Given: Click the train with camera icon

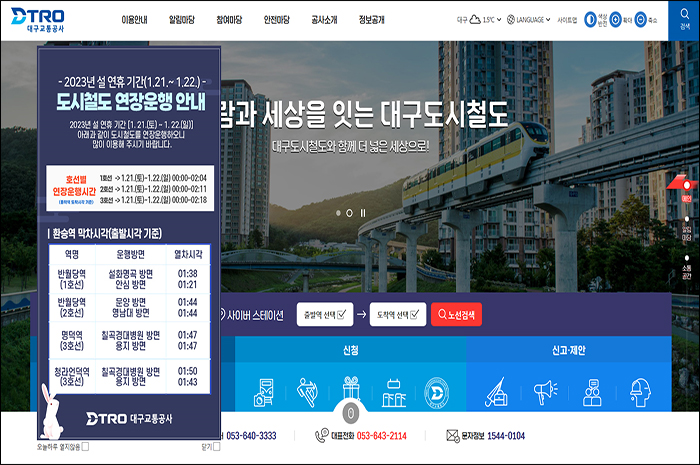Looking at the screenshot, I should [x=264, y=392].
